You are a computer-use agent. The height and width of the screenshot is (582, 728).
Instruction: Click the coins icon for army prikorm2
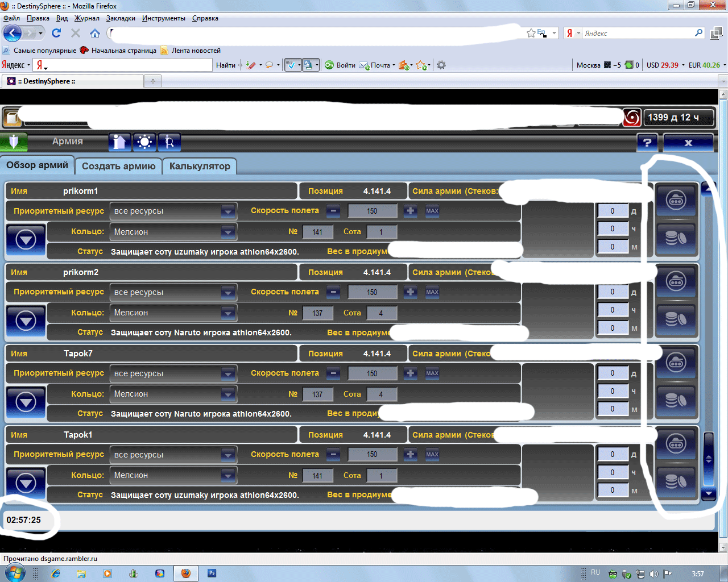coord(676,319)
